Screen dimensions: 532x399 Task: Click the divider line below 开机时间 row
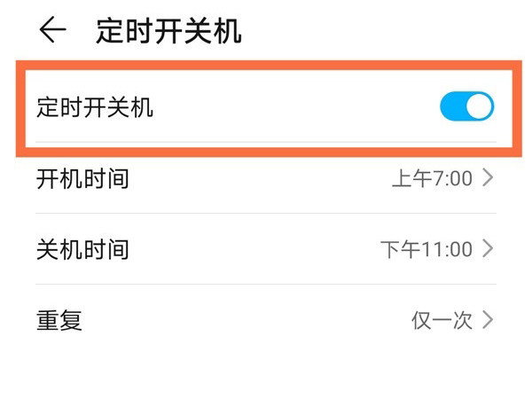coord(266,214)
